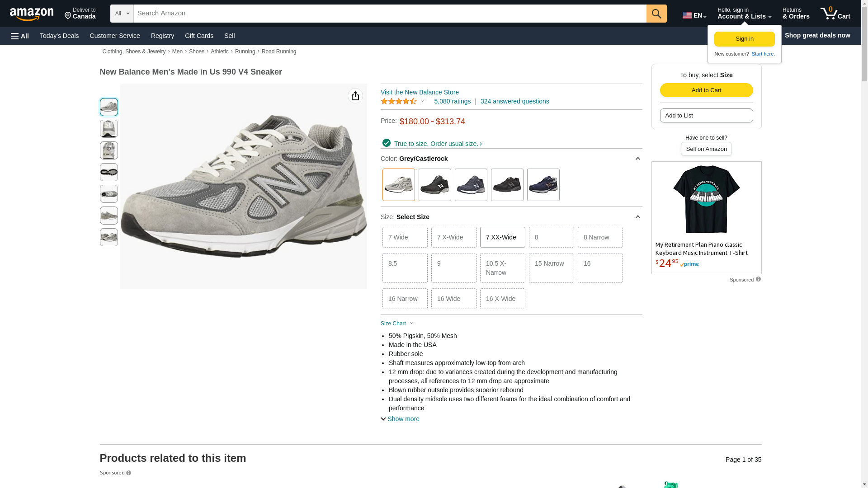Select size 8.5
The height and width of the screenshot is (488, 868).
[x=405, y=268]
